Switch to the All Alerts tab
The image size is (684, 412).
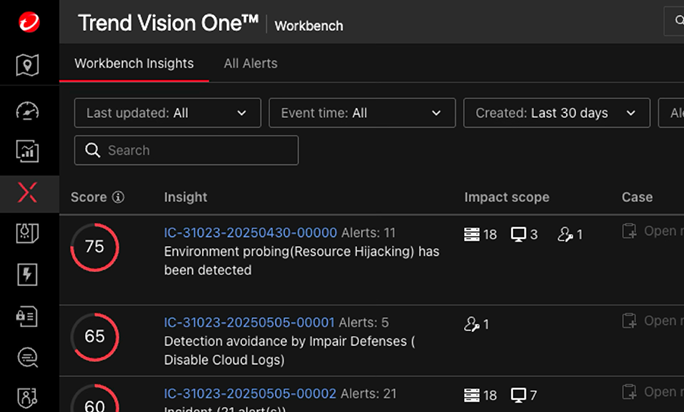point(250,63)
